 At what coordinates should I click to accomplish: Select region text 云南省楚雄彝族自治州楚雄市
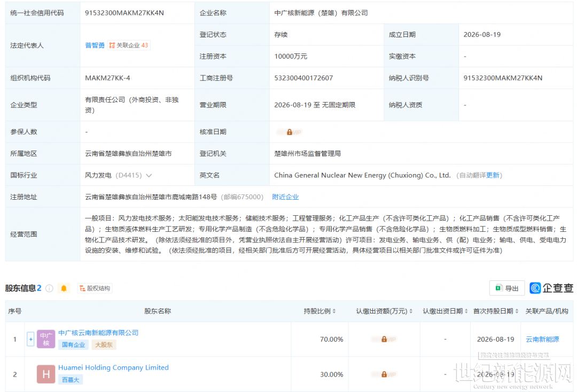(x=128, y=154)
